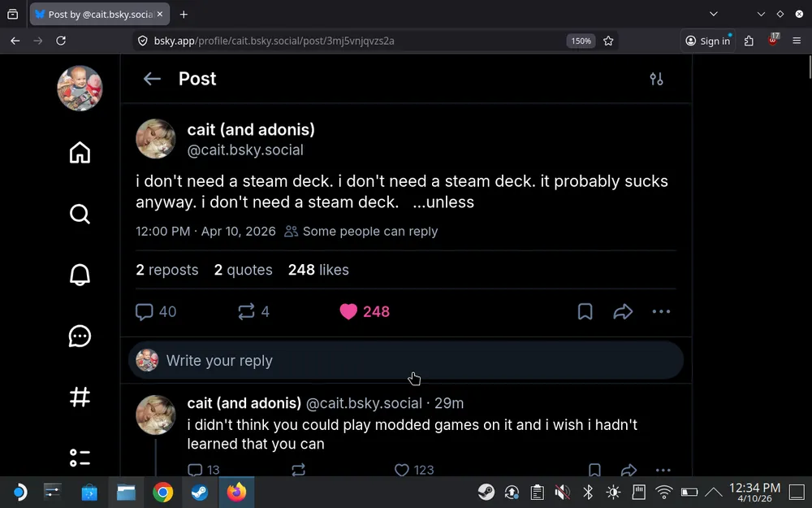Open the Search magnifier in sidebar
This screenshot has width=812, height=508.
pyautogui.click(x=80, y=214)
